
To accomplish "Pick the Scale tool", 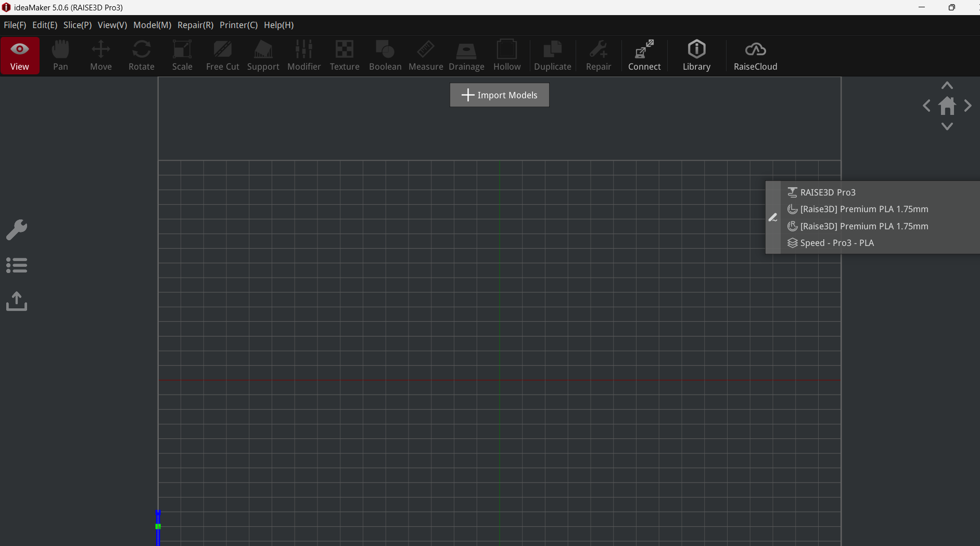I will tap(182, 56).
